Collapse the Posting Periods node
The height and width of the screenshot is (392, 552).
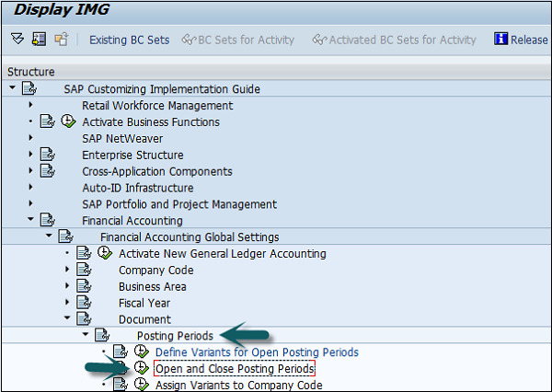coord(86,336)
